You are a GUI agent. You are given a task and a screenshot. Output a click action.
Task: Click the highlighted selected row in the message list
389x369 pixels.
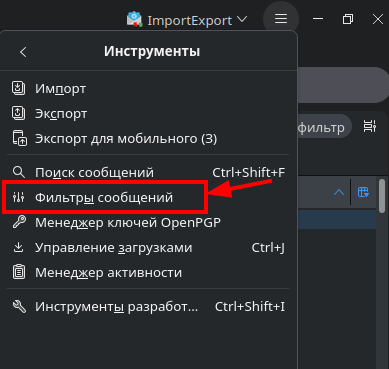[337, 219]
